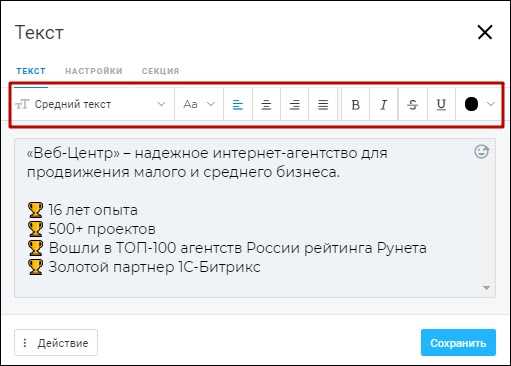The width and height of the screenshot is (511, 366).
Task: Click the Сохранить button
Action: (458, 343)
